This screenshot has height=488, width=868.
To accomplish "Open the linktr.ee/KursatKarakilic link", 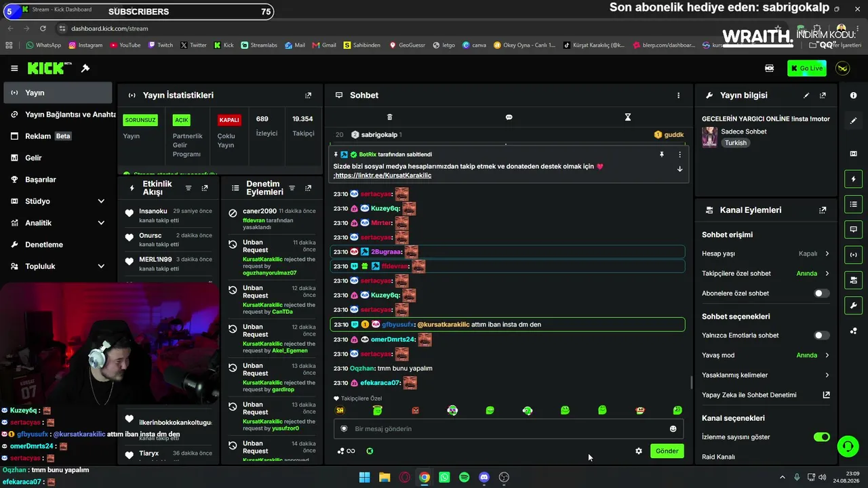I will pos(383,176).
